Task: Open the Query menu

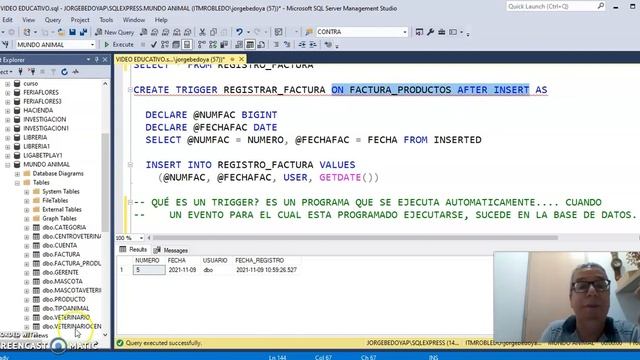Action: pyautogui.click(x=53, y=20)
